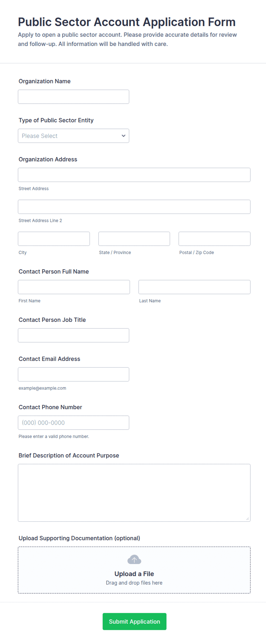Open the Type of Public Sector Entity dropdown
Screen dimensions: 266x644
click(74, 136)
